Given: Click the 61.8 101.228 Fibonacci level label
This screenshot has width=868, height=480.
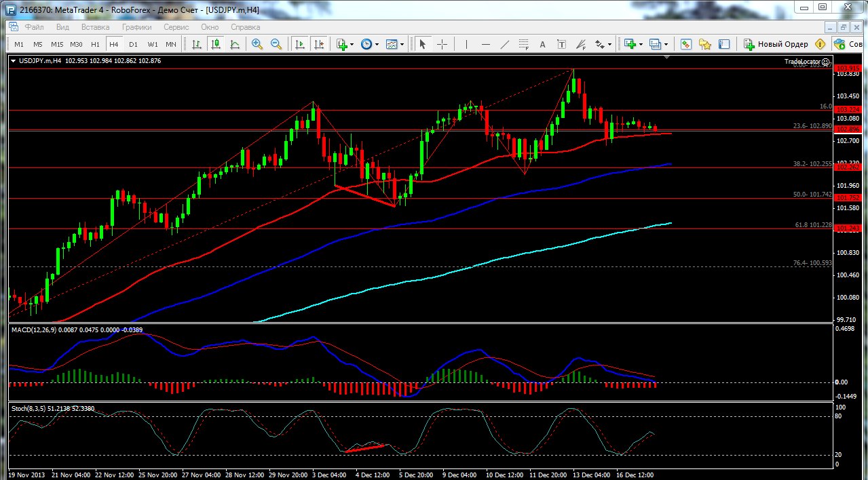Looking at the screenshot, I should 813,224.
